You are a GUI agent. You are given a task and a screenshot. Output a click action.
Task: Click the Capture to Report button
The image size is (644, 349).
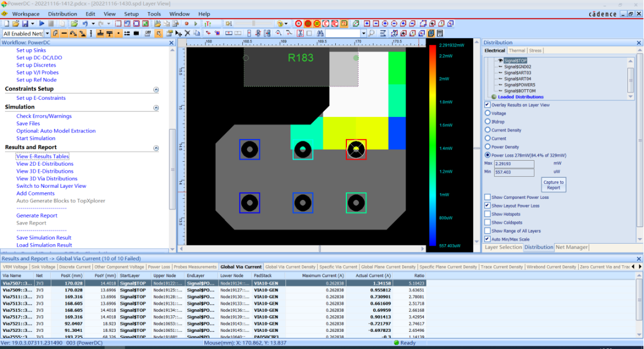point(553,185)
